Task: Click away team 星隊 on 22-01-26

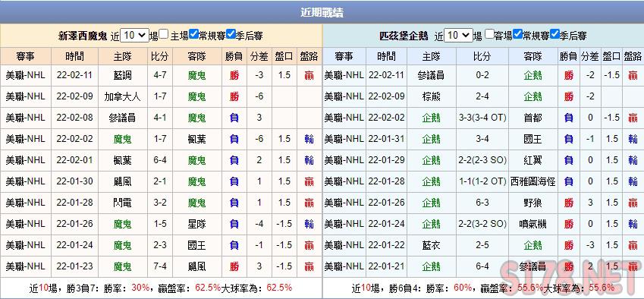Action: coord(196,224)
